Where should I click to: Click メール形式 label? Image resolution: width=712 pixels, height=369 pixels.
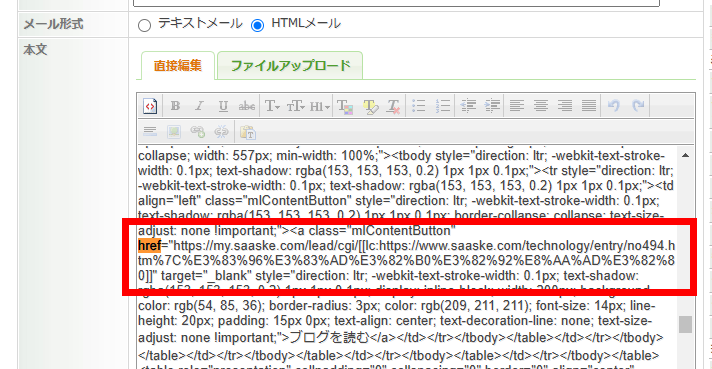pyautogui.click(x=53, y=24)
